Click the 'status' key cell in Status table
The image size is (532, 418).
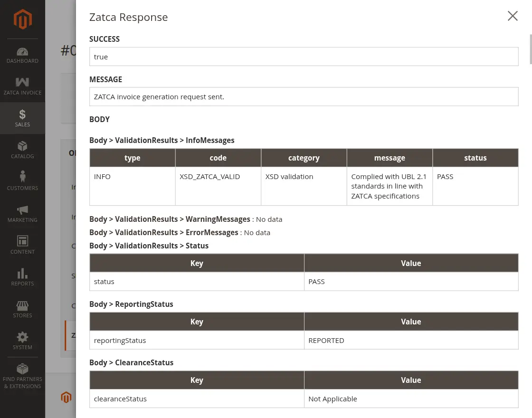pyautogui.click(x=197, y=281)
